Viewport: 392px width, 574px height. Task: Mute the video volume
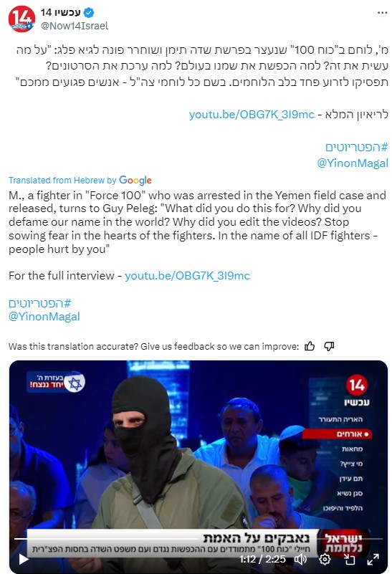click(300, 559)
